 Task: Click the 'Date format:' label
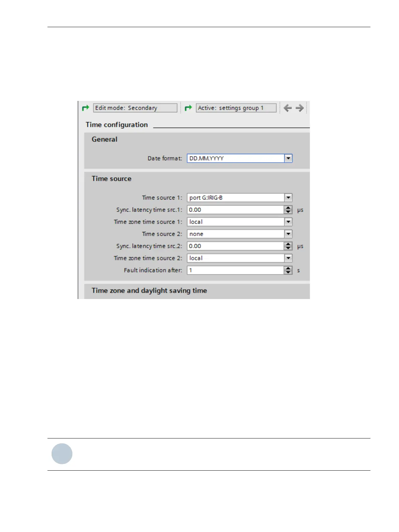[x=165, y=158]
